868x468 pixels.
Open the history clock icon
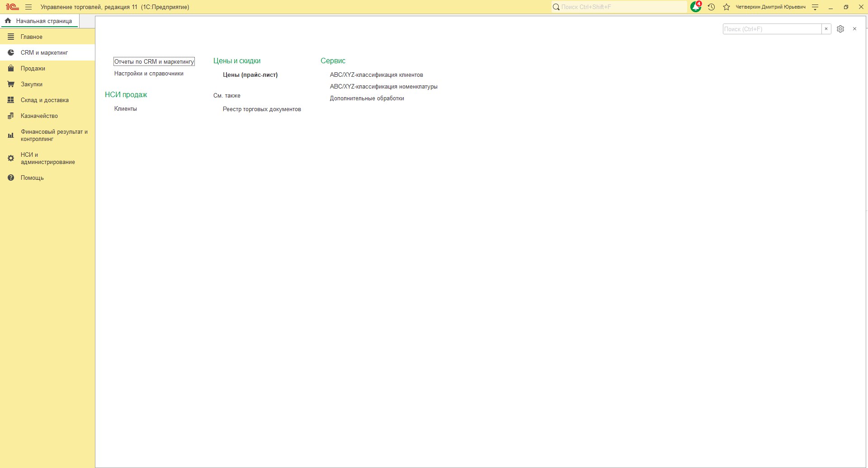click(x=711, y=7)
